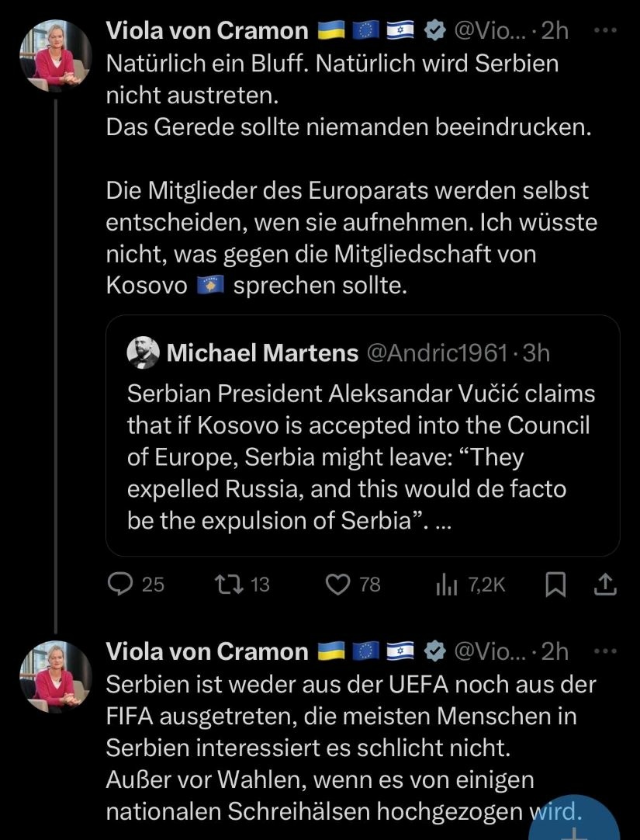The height and width of the screenshot is (840, 640).
Task: Open Michael Martens profile name link
Action: coord(262,353)
